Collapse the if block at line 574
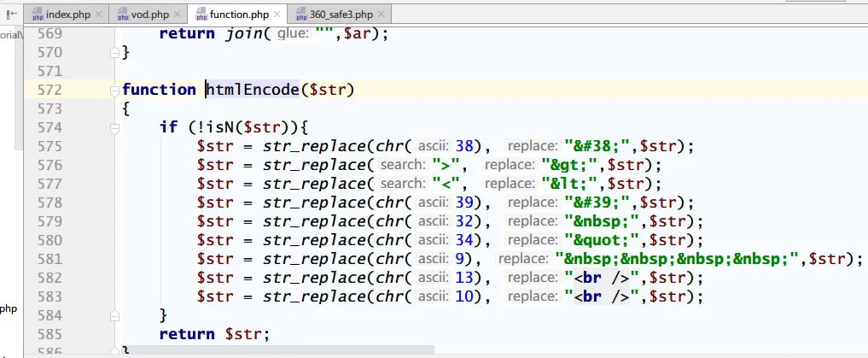Screen dimensions: 868x358 tap(115, 128)
